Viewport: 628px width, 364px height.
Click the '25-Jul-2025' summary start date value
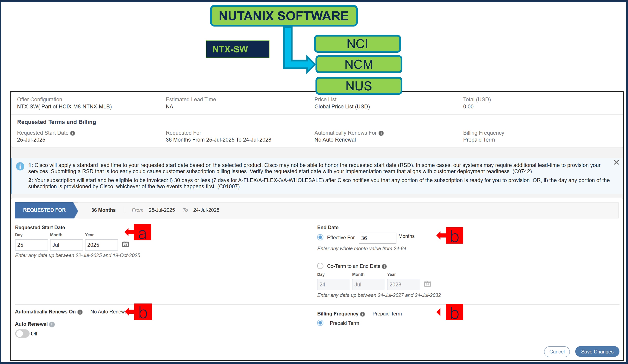click(31, 140)
